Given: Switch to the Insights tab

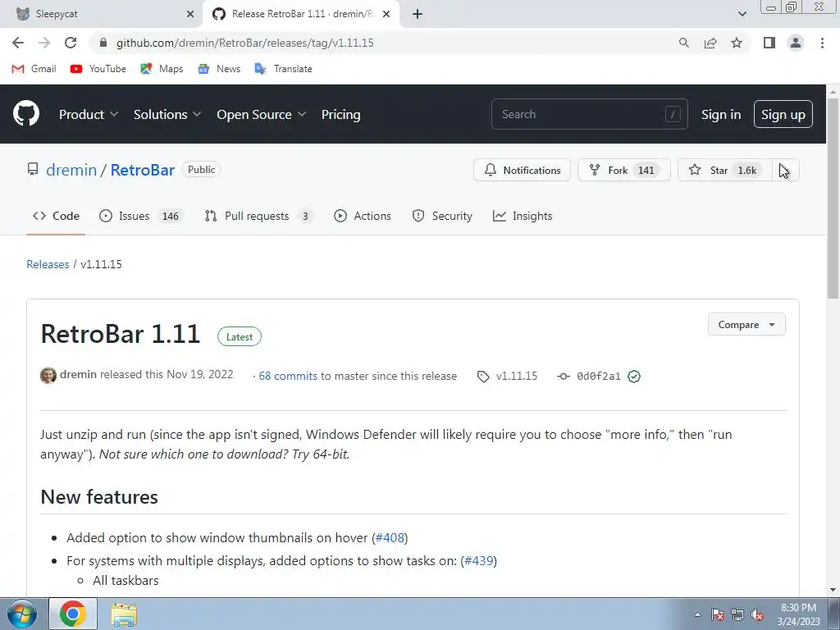Looking at the screenshot, I should point(523,216).
